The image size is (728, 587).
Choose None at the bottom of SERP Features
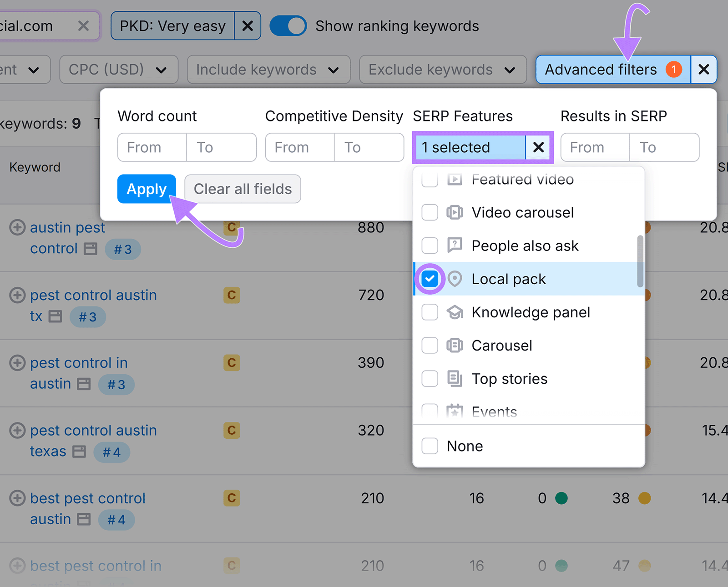(430, 446)
